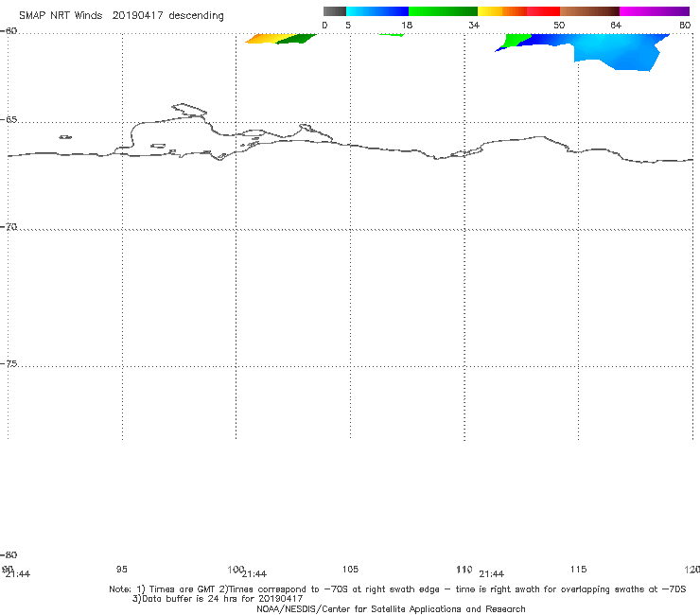Click the color bar label '50'
Screen dimensions: 700x615
click(559, 25)
